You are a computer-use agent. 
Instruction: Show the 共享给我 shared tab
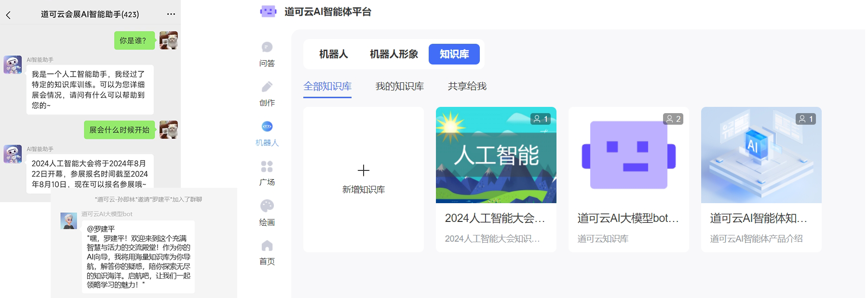[467, 87]
